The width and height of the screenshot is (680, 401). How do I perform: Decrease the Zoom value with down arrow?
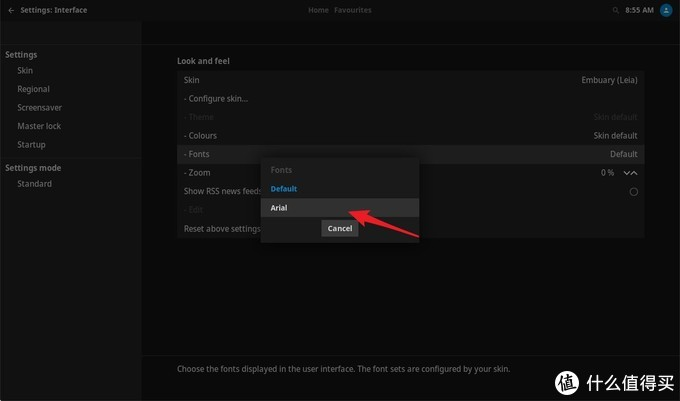[x=627, y=173]
